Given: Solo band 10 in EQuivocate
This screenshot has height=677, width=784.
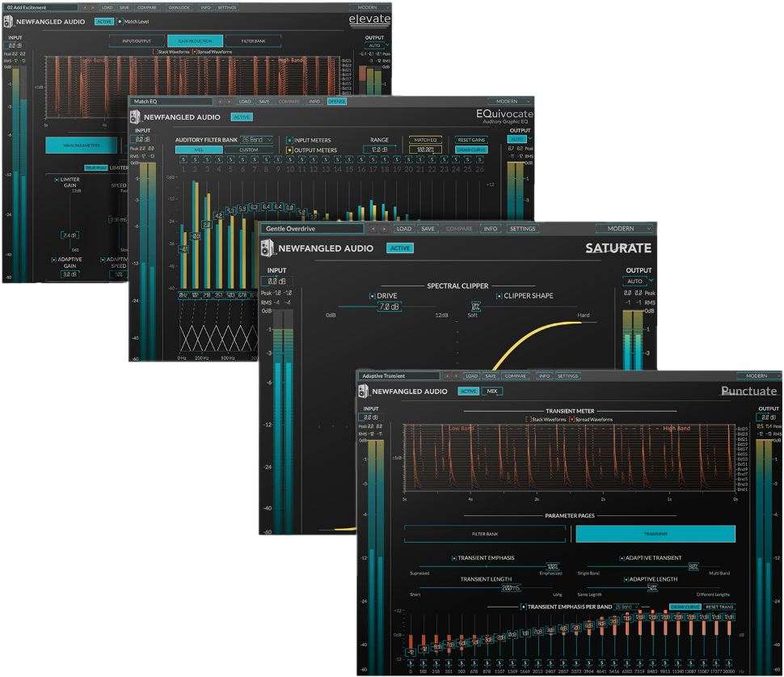Looking at the screenshot, I should point(290,159).
